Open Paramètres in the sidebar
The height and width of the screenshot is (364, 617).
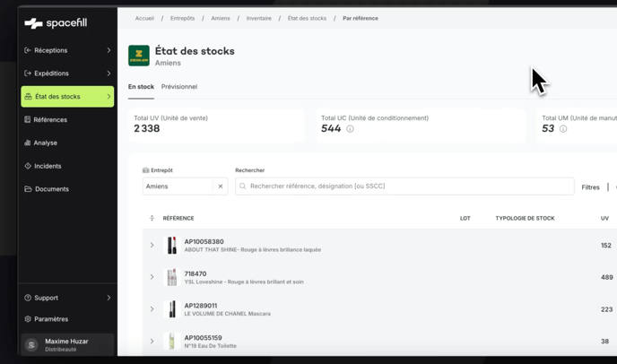[x=51, y=319]
